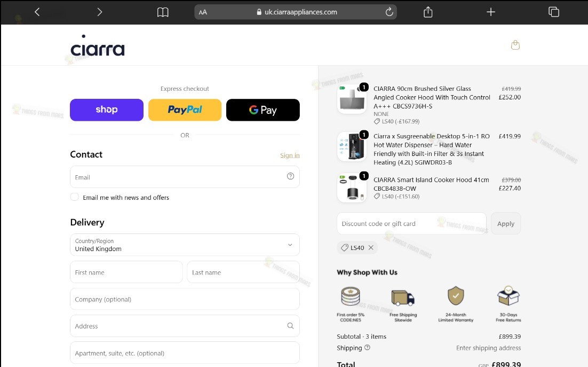Tick Email me with news and offers

pyautogui.click(x=75, y=197)
